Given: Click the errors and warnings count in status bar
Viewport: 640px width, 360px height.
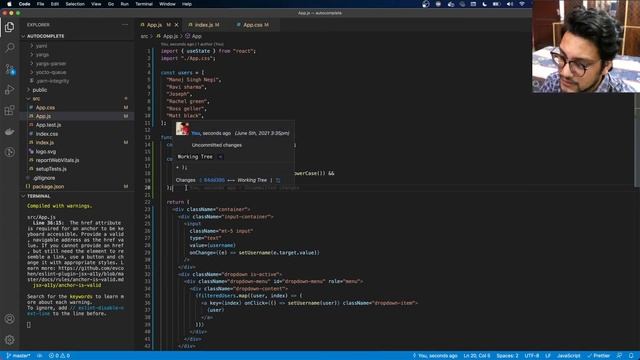Looking at the screenshot, I should (x=59, y=356).
